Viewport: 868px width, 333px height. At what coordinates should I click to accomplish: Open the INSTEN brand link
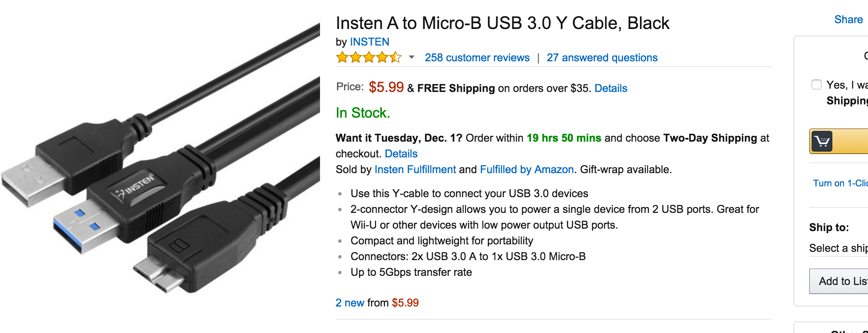click(x=369, y=42)
